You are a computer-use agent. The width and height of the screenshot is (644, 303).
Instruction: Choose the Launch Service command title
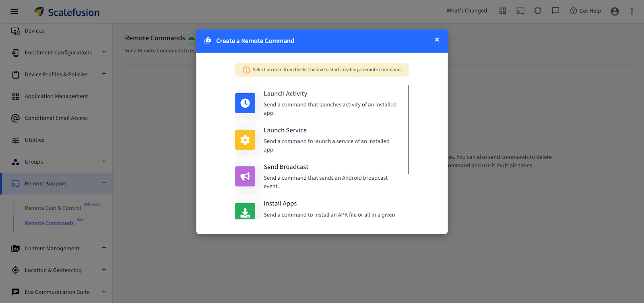(x=285, y=130)
